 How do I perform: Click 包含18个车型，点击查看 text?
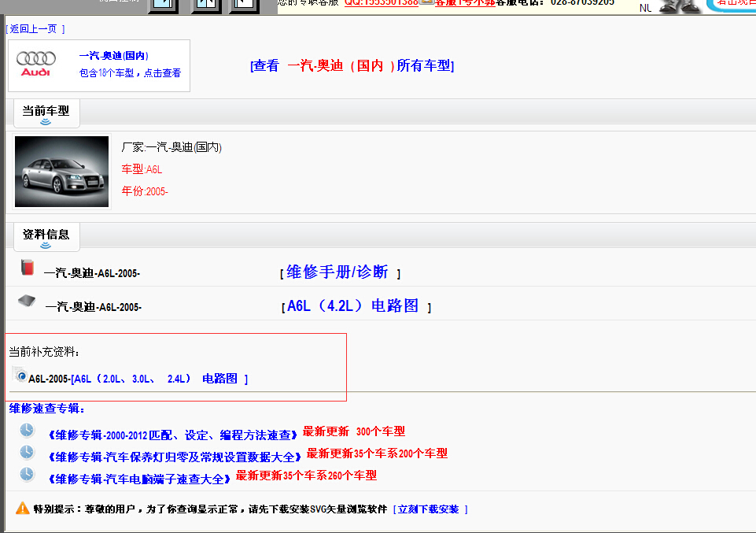click(x=130, y=73)
